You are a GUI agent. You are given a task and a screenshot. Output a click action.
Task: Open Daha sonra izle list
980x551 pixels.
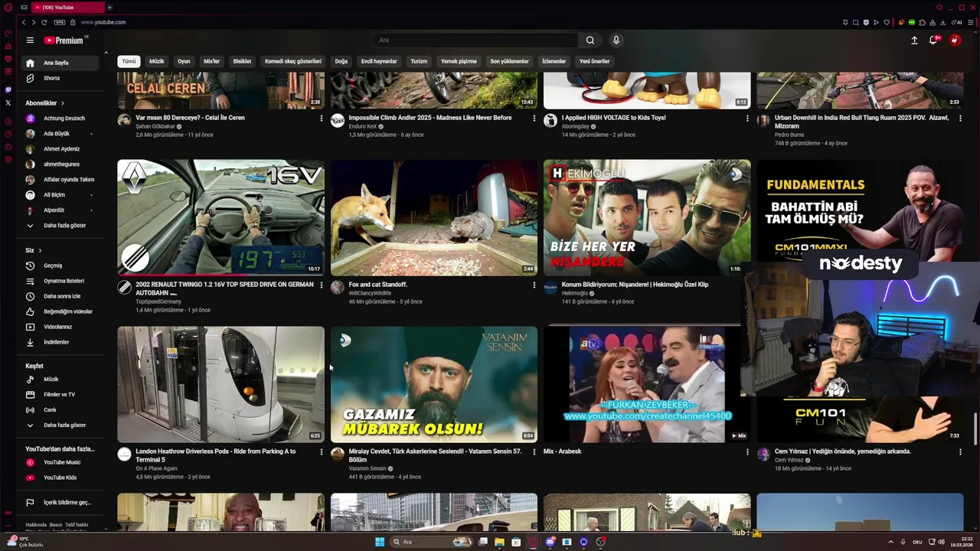[x=60, y=296]
